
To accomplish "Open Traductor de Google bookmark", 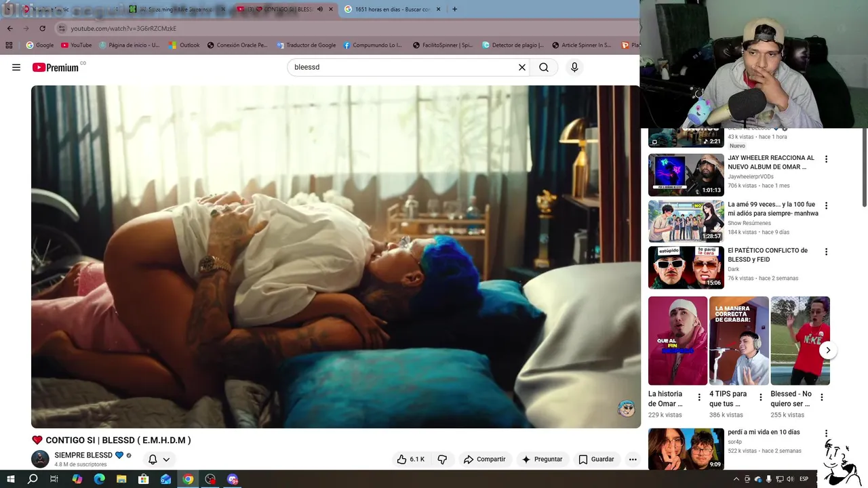I will [306, 45].
